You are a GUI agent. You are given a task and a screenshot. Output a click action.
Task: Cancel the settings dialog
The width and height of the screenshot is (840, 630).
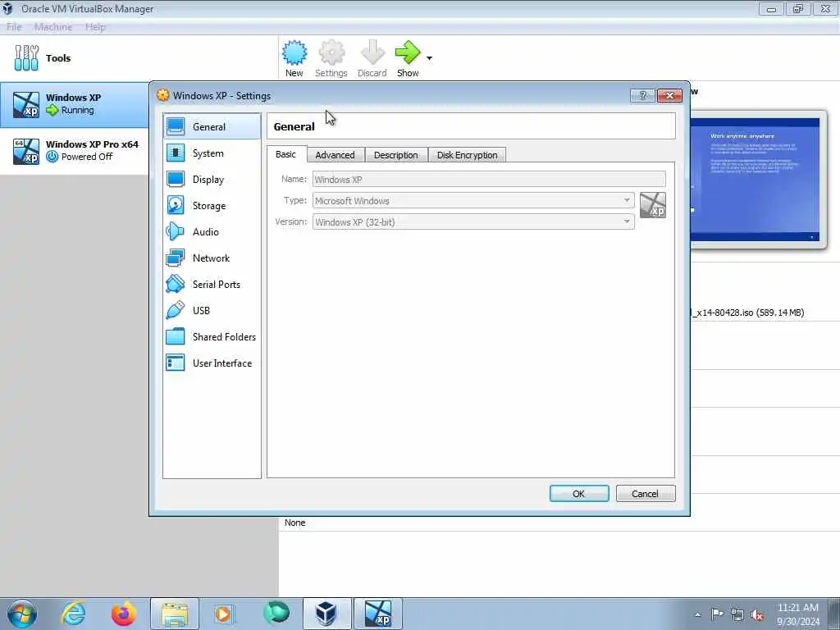[x=646, y=493]
